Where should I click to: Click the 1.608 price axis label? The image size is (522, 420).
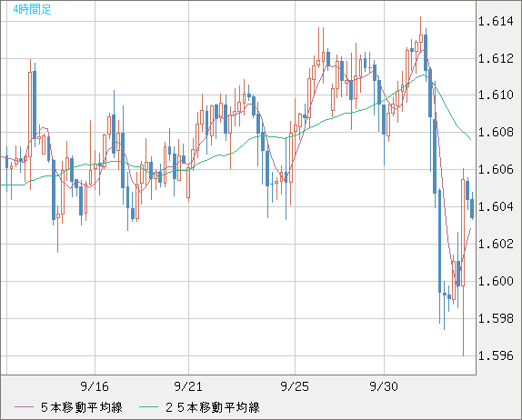point(496,133)
